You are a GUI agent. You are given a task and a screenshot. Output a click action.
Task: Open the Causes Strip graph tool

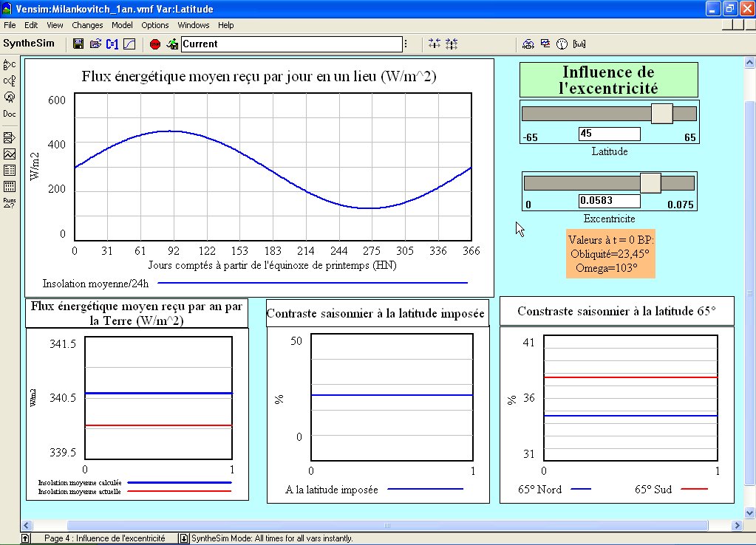point(10,138)
